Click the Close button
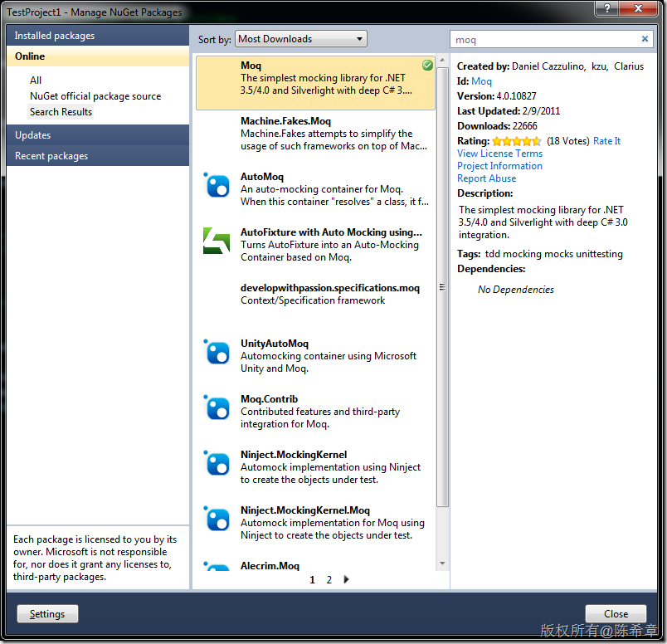The height and width of the screenshot is (644, 667). point(616,614)
